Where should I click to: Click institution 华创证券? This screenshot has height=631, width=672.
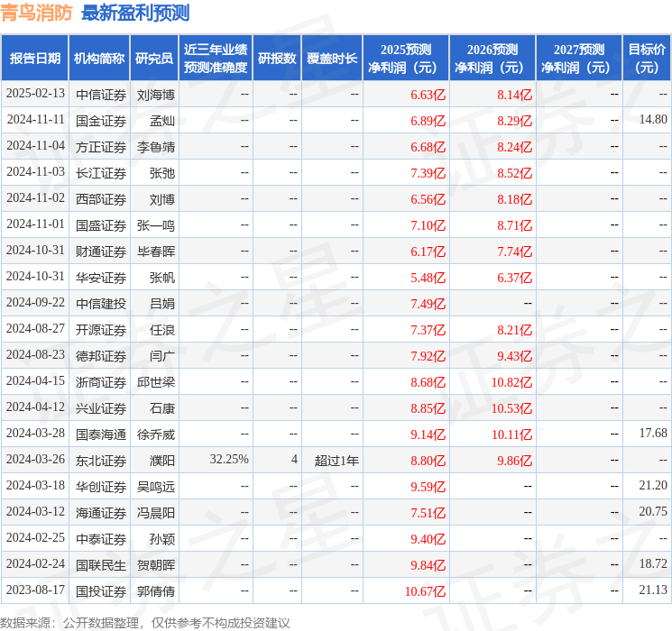(x=101, y=487)
